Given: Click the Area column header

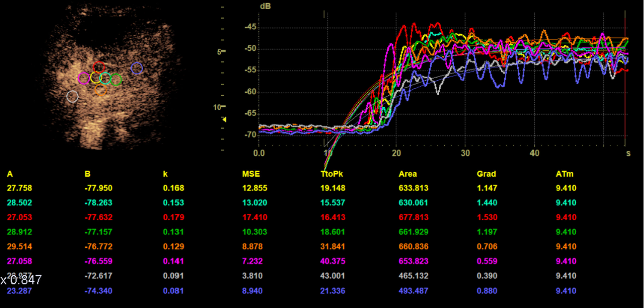Looking at the screenshot, I should (x=408, y=174).
